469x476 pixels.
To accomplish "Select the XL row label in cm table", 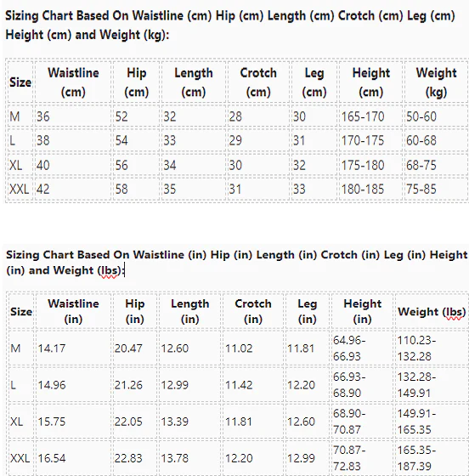I will pyautogui.click(x=20, y=165).
